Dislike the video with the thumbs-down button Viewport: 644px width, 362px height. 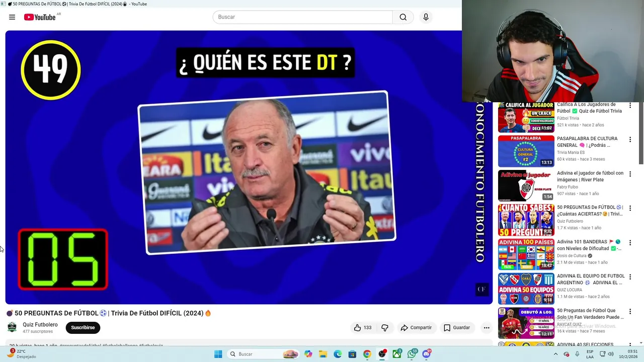click(x=385, y=328)
